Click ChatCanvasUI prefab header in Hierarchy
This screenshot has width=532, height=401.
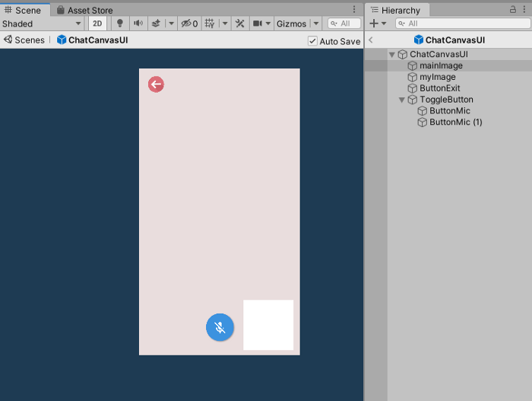click(x=450, y=40)
